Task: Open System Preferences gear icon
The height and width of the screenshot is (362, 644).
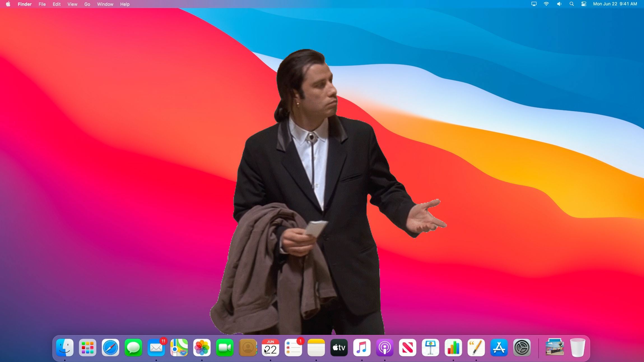Action: pos(522,348)
